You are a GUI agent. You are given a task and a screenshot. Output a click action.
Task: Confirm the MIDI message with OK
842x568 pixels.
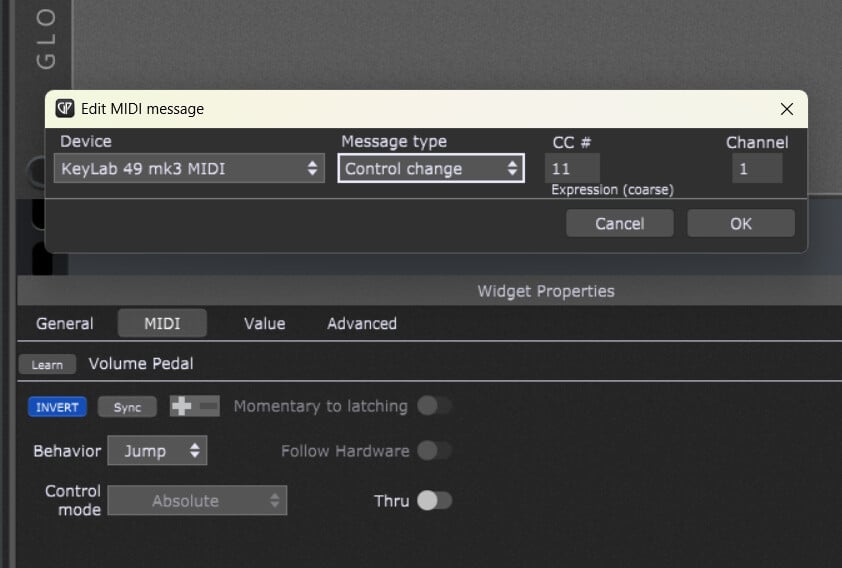[x=740, y=223]
